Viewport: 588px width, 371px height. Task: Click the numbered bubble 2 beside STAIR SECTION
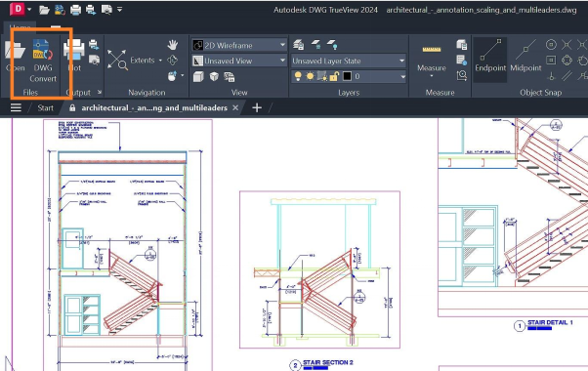tap(295, 365)
